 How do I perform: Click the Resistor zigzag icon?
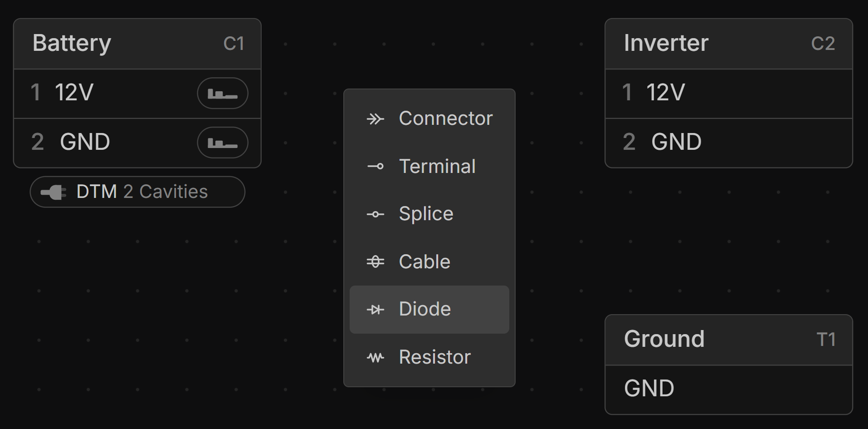(x=375, y=358)
